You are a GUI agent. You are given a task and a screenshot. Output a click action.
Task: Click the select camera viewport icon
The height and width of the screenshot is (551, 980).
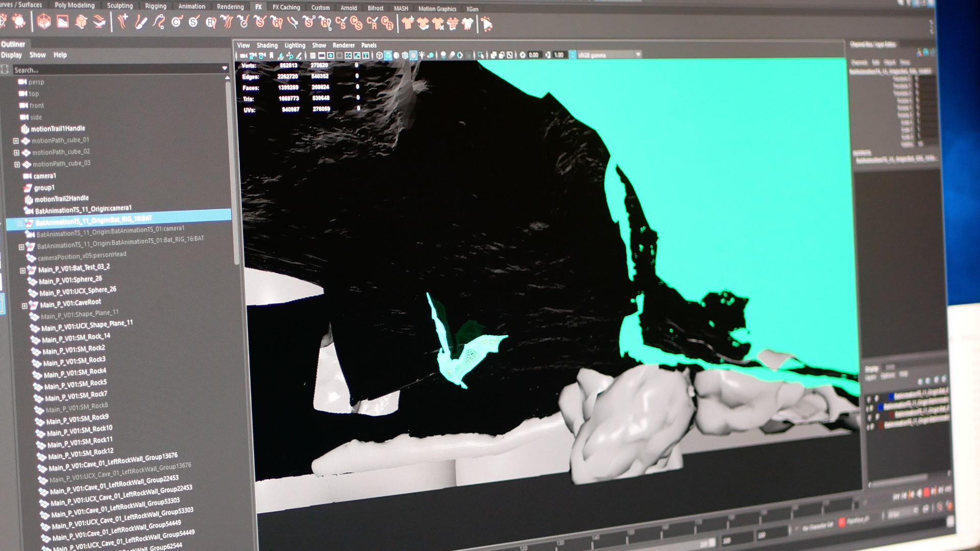pyautogui.click(x=244, y=56)
